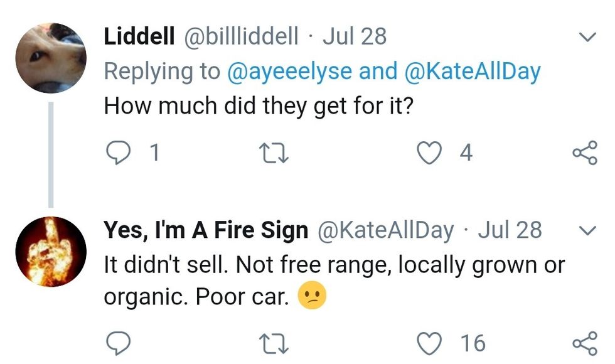Screen dimensions: 615x364
Task: Open Jul 28 timestamp on Liddell's tweet
Action: point(355,36)
